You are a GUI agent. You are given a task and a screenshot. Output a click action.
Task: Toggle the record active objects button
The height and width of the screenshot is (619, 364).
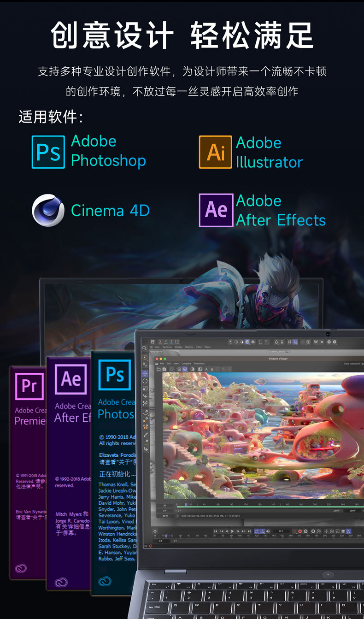pos(294,531)
